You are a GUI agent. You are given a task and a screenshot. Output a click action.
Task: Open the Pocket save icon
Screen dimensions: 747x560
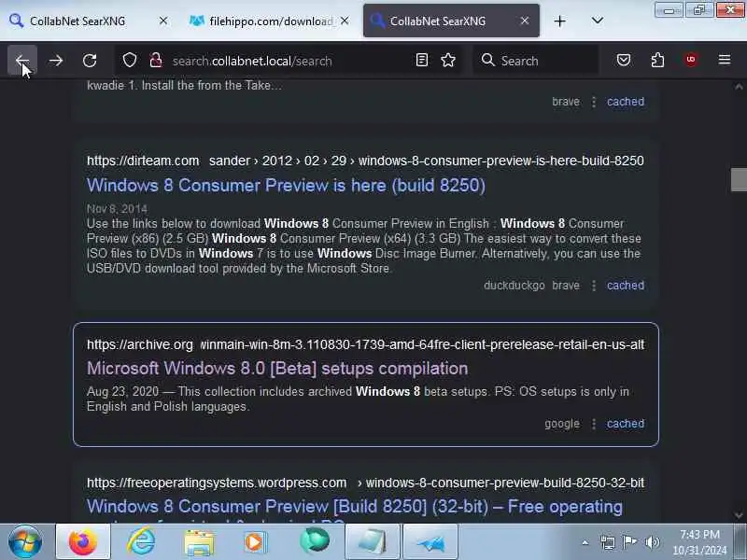624,60
